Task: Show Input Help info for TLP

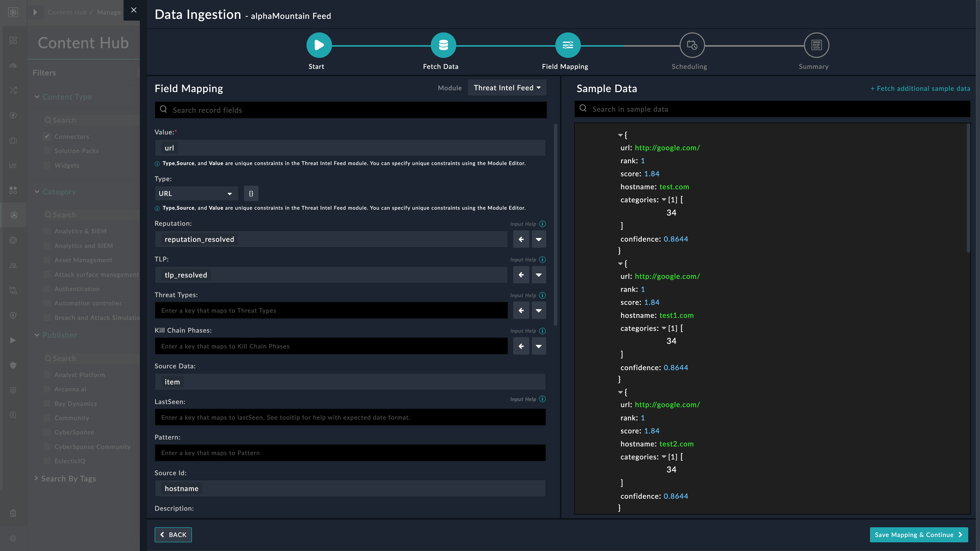Action: click(543, 260)
